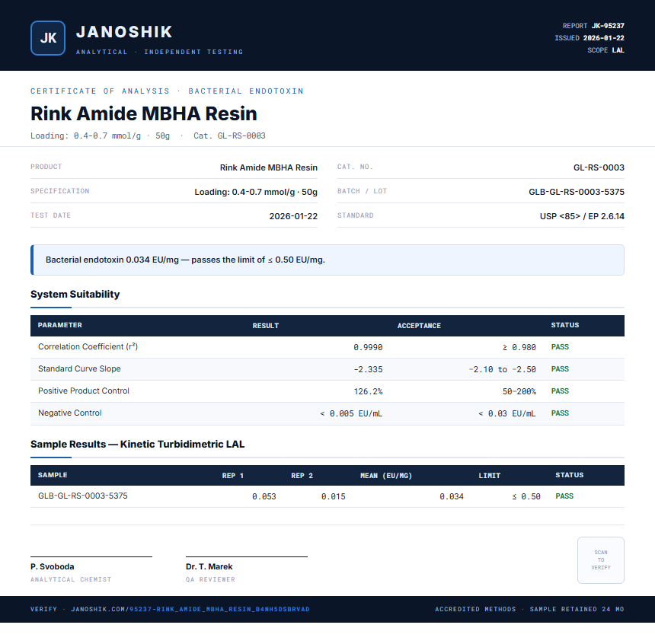Screen dimensions: 655x644
Task: Click Correlation Coefficient (r²) row label
Action: point(88,346)
